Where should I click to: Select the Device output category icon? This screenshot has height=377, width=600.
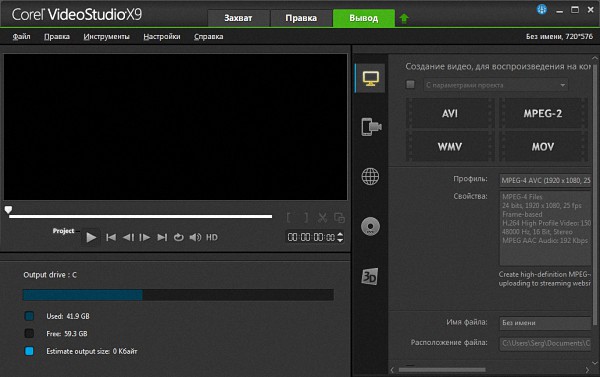(x=371, y=127)
